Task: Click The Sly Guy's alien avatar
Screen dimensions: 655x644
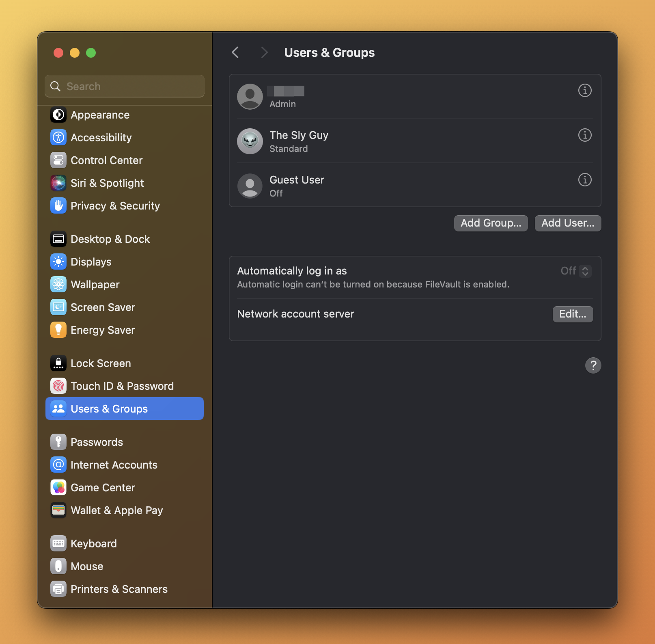Action: 250,141
